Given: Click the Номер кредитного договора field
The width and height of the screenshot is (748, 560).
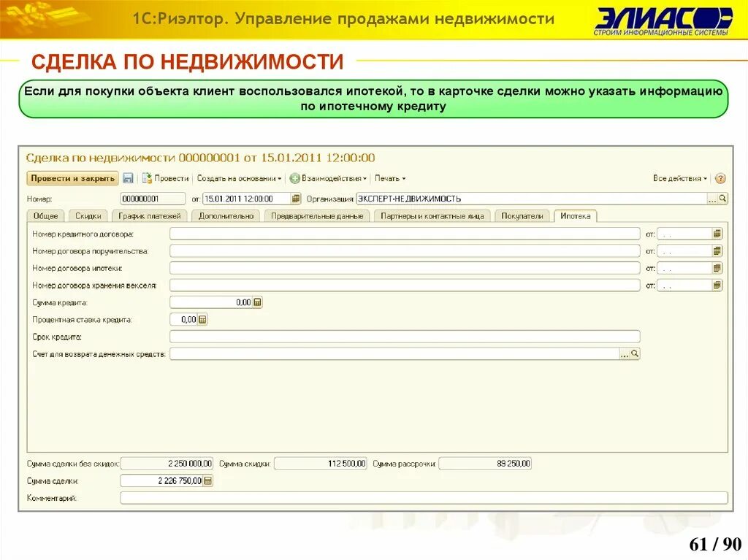Looking at the screenshot, I should coord(405,234).
